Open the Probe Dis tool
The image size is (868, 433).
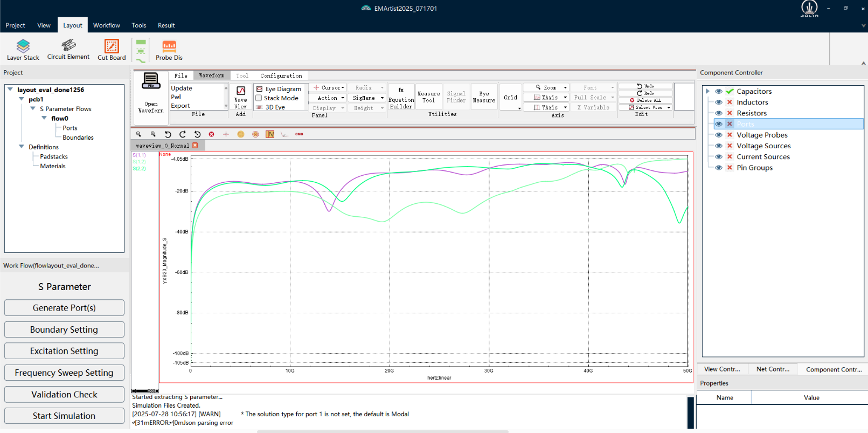(169, 50)
